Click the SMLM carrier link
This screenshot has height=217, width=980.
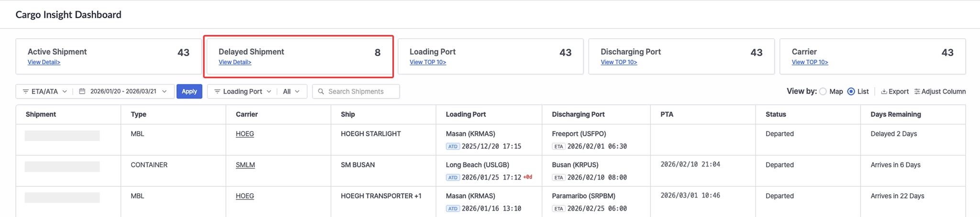tap(245, 165)
